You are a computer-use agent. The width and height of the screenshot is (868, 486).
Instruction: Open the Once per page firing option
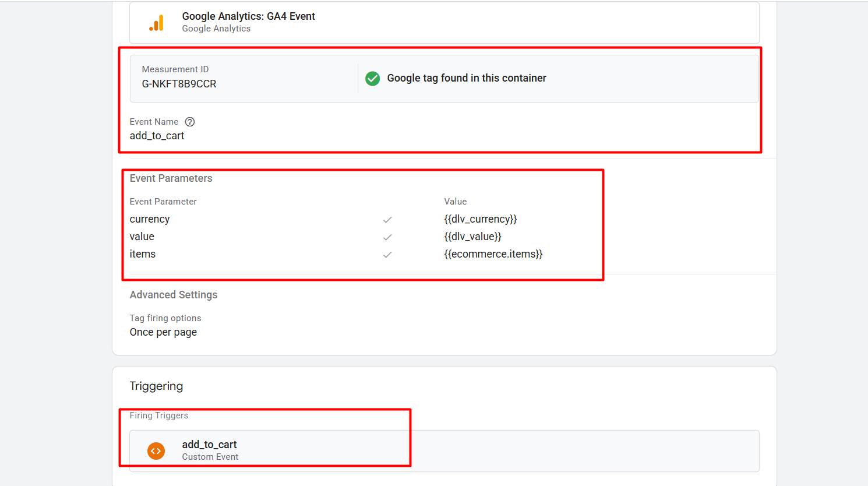163,332
